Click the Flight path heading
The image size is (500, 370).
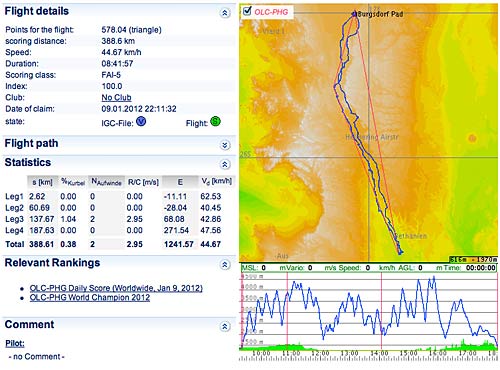(x=31, y=144)
